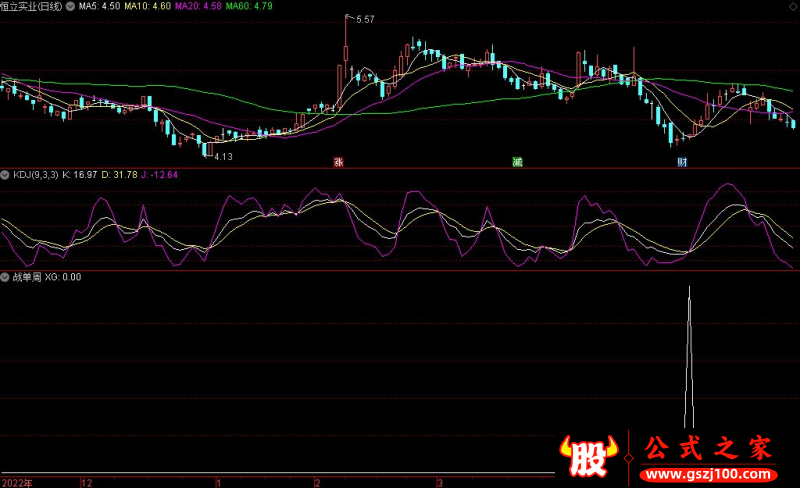Click the 战单周 XG signal spike
The height and width of the screenshot is (488, 800).
689,360
